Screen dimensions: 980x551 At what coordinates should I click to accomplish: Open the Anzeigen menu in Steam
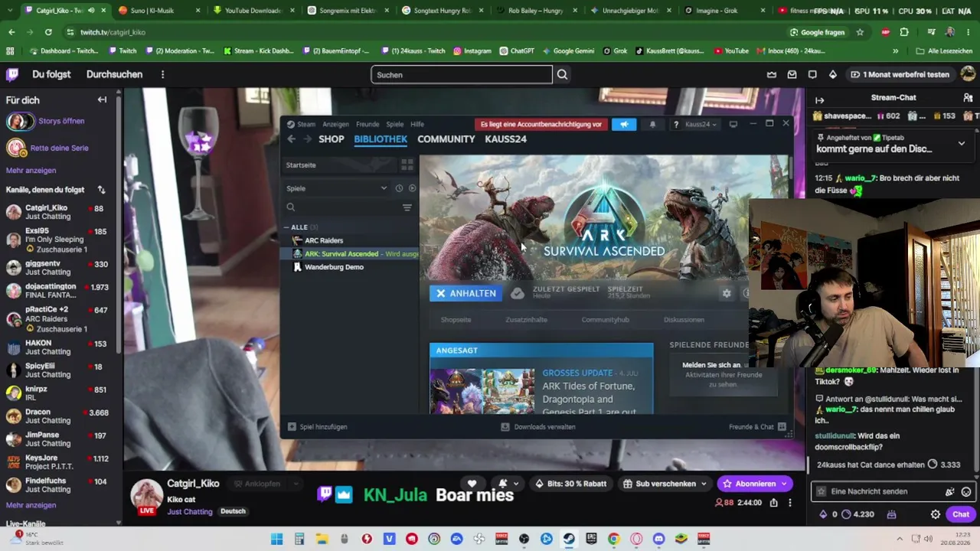pyautogui.click(x=335, y=124)
